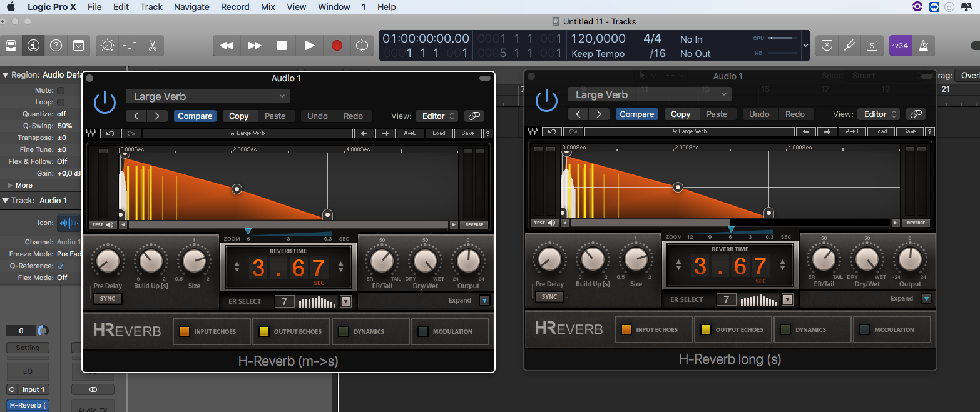Toggle MODULATION in right plugin
This screenshot has width=980, height=412.
[x=891, y=329]
